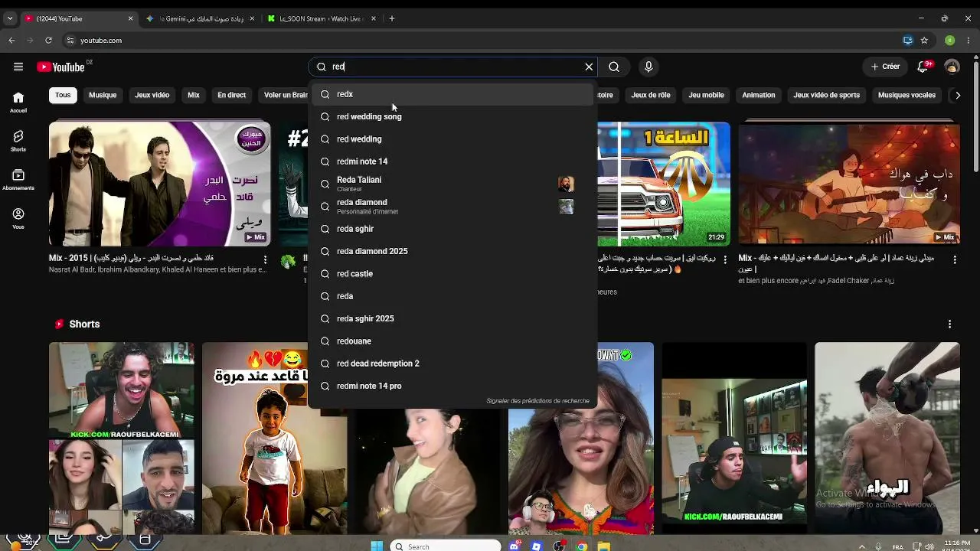Open the Windows Start menu
Screen dimensions: 980x551
point(376,546)
